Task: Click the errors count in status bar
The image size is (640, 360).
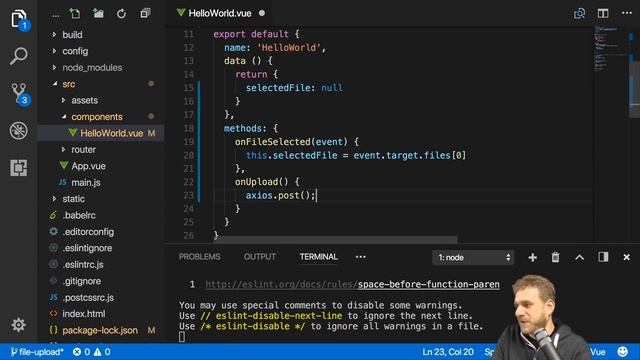Action: 81,352
